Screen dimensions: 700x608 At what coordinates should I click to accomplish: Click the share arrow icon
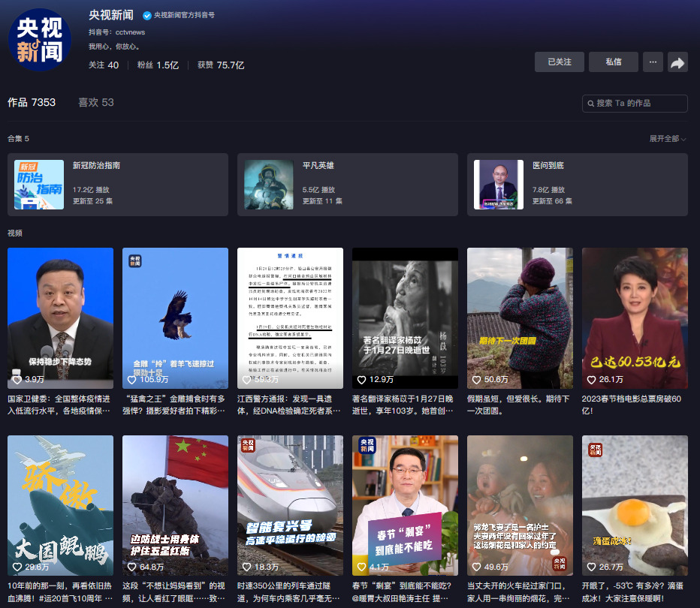[x=677, y=62]
